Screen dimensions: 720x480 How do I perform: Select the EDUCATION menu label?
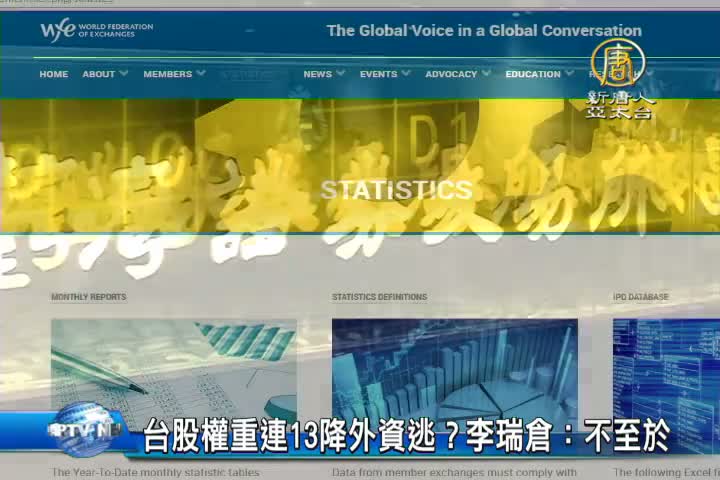[x=532, y=74]
